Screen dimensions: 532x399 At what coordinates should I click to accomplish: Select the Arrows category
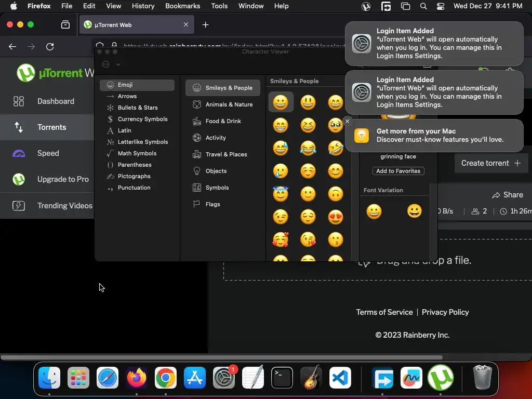coord(137,96)
